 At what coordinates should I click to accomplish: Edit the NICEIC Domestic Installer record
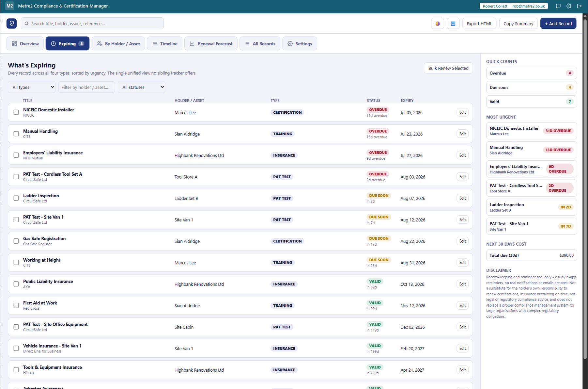[462, 112]
